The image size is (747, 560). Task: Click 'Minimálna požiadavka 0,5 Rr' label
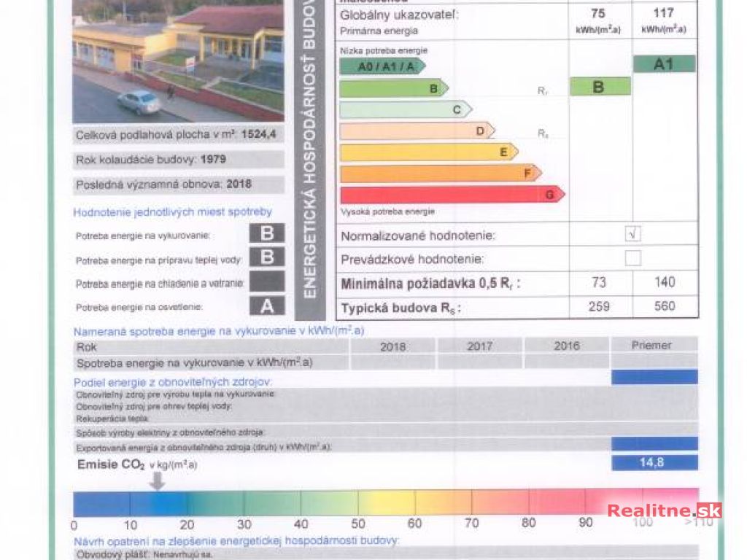tap(430, 284)
